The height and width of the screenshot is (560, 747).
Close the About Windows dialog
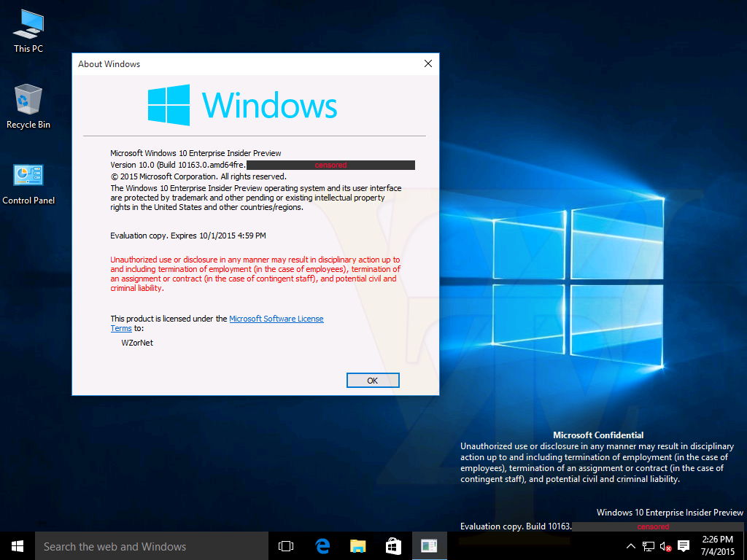(427, 64)
